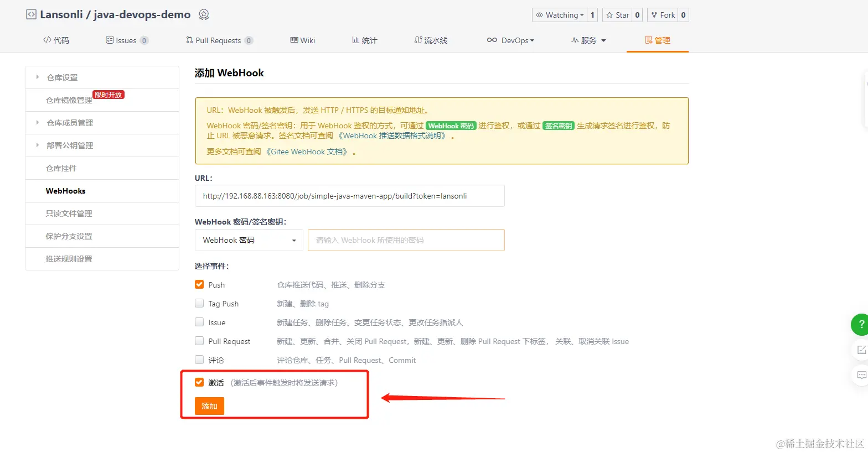The height and width of the screenshot is (453, 868).
Task: Click the feedback edit icon on right edge
Action: coord(861,350)
